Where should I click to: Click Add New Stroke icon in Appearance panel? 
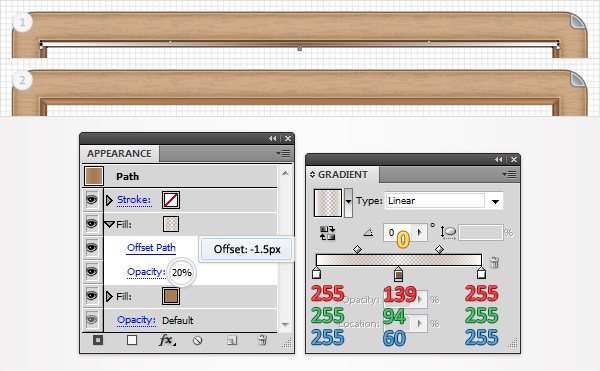98,340
